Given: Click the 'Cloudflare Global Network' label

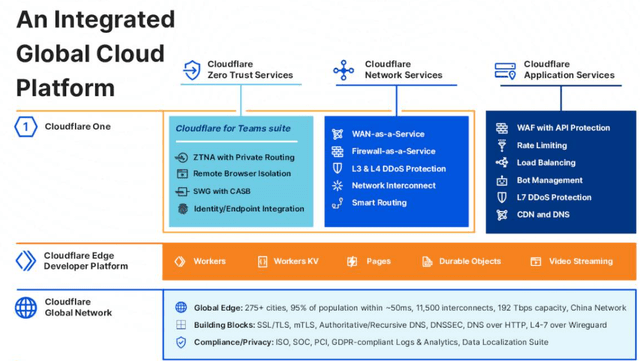Looking at the screenshot, I should [78, 307].
